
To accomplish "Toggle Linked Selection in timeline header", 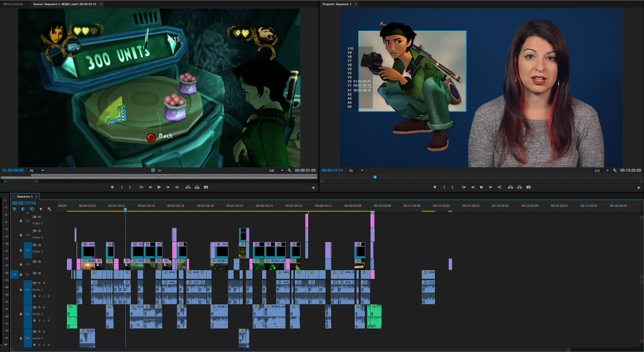I will coord(31,209).
